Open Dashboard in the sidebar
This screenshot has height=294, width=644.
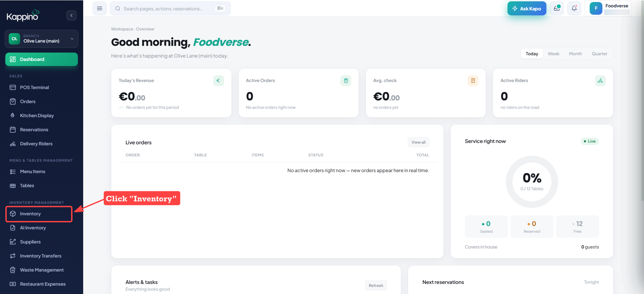[x=42, y=59]
